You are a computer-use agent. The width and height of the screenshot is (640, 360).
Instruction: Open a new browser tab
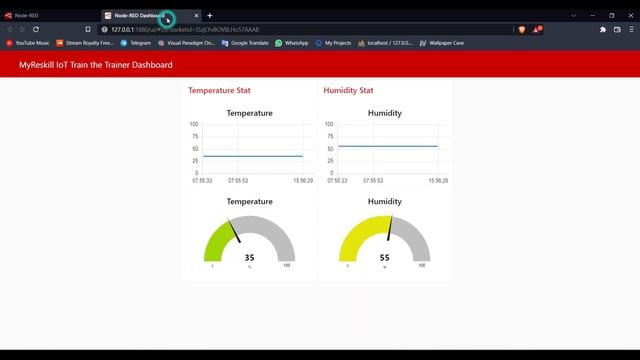[210, 16]
